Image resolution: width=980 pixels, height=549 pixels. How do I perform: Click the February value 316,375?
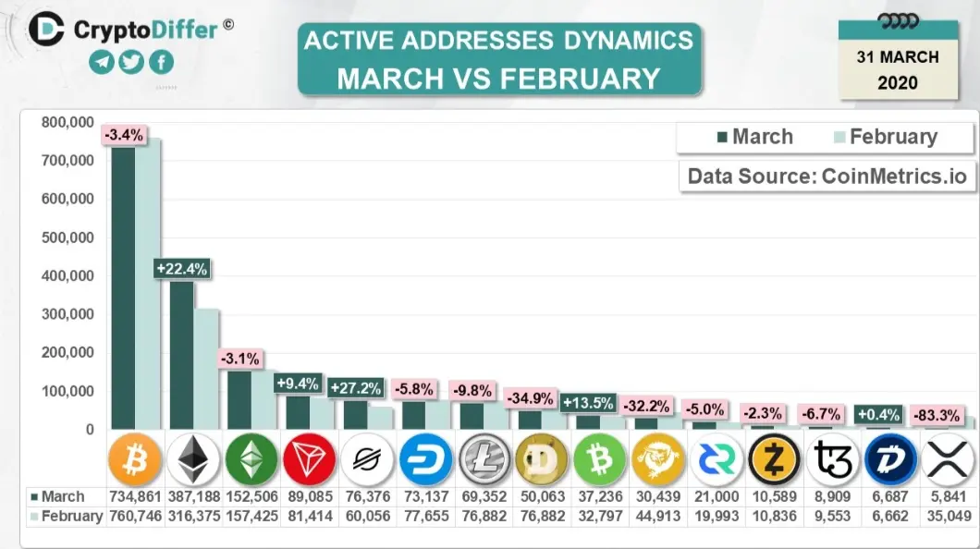click(x=194, y=517)
